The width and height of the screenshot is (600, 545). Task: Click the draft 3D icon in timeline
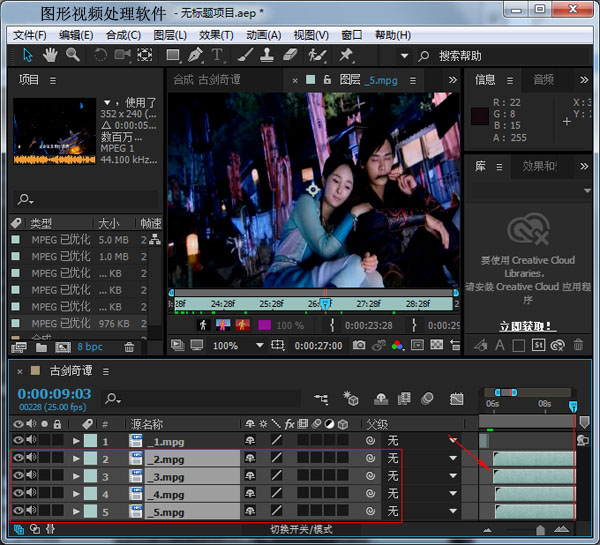351,398
